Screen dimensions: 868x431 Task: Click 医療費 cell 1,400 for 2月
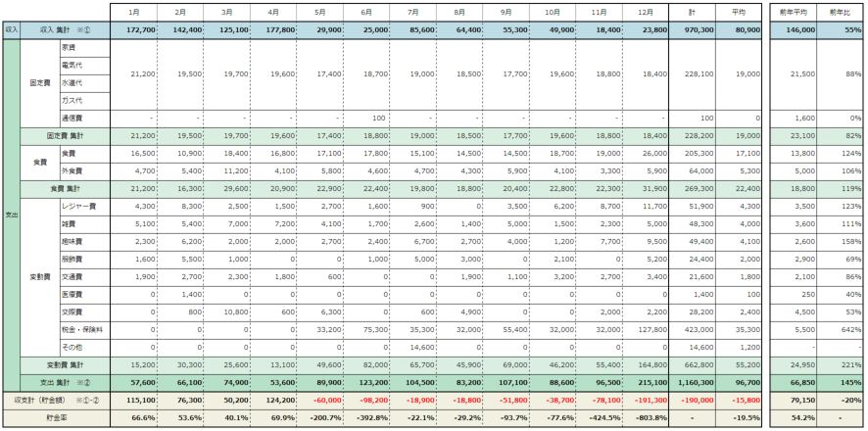pos(180,295)
